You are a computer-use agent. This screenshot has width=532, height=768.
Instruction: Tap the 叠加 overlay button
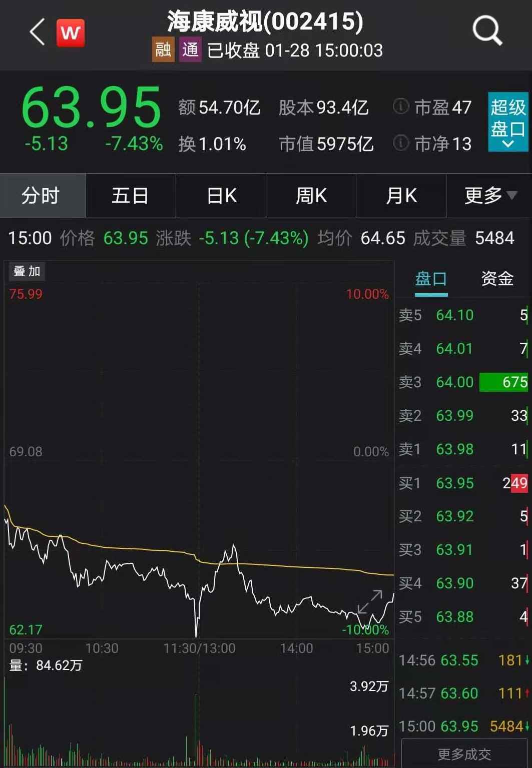27,271
